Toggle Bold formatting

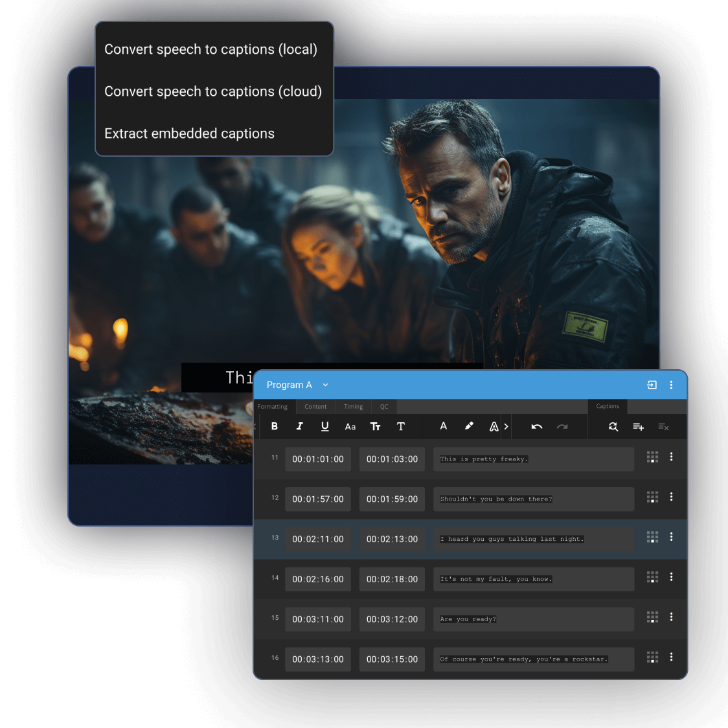(275, 426)
